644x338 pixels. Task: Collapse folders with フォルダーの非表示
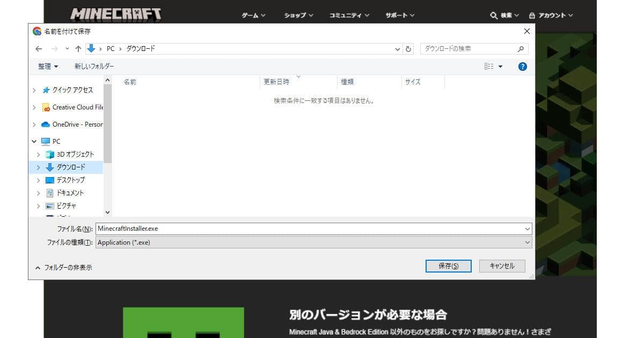(63, 267)
